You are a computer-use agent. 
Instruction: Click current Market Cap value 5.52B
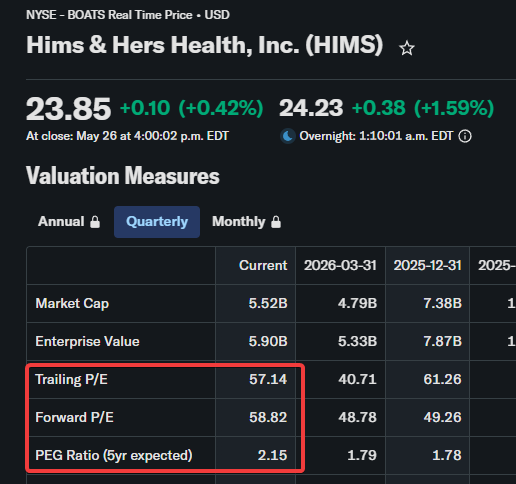pos(268,304)
